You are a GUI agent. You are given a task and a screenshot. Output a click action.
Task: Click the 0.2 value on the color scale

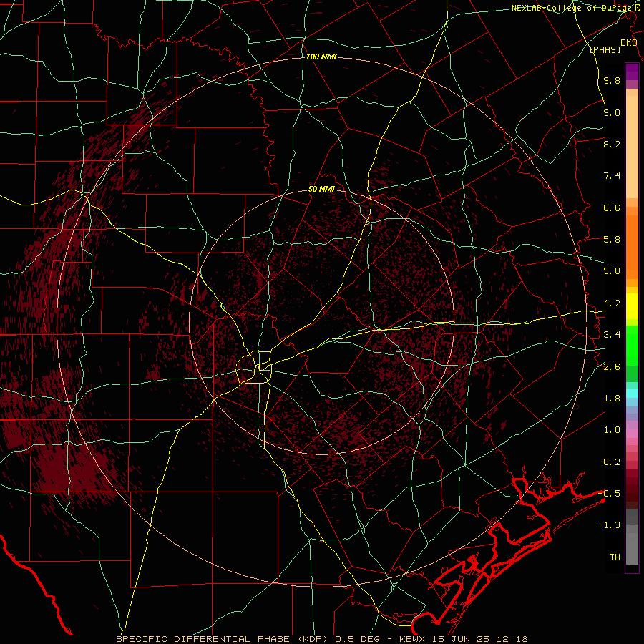612,462
